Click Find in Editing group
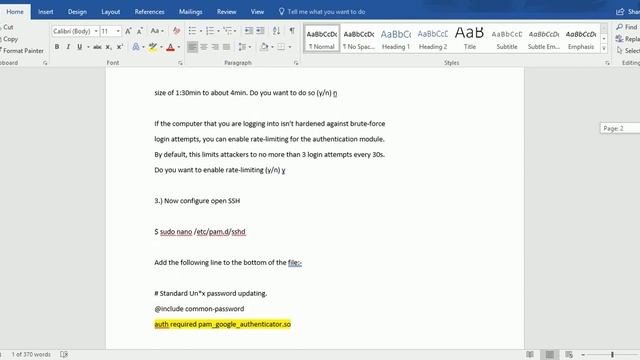This screenshot has height=360, width=640. pyautogui.click(x=627, y=27)
